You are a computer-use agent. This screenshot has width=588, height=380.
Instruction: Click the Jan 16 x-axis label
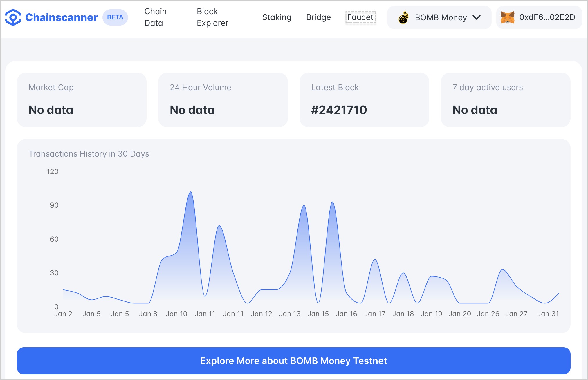point(347,314)
